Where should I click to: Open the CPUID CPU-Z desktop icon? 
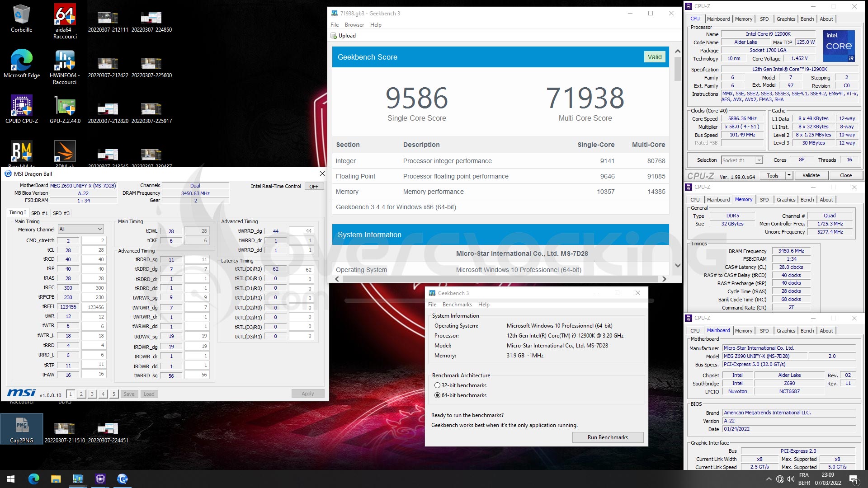[21, 109]
